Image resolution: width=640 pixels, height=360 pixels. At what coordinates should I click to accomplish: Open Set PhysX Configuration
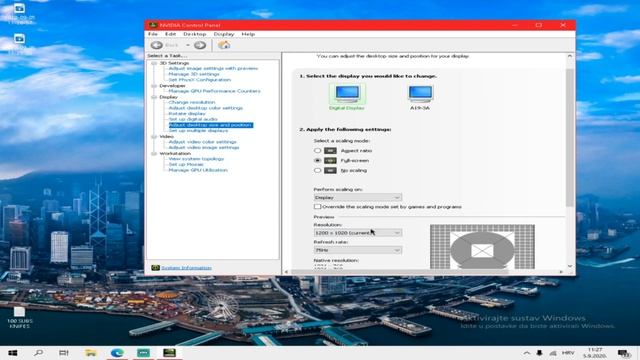pyautogui.click(x=200, y=80)
